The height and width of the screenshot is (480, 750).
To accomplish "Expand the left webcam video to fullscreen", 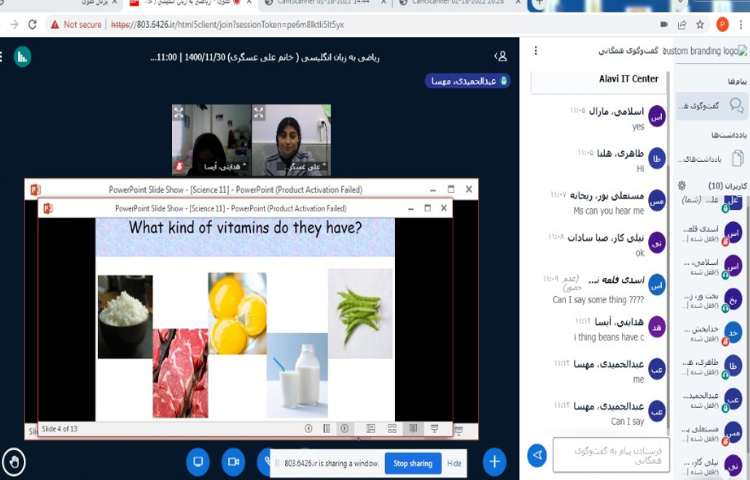I will coord(178,113).
